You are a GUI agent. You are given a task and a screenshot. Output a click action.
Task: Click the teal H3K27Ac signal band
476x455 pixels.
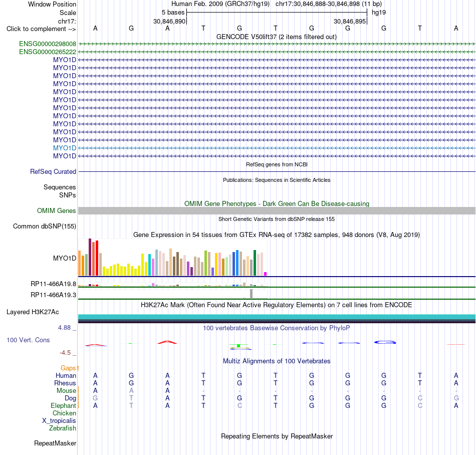(x=277, y=317)
